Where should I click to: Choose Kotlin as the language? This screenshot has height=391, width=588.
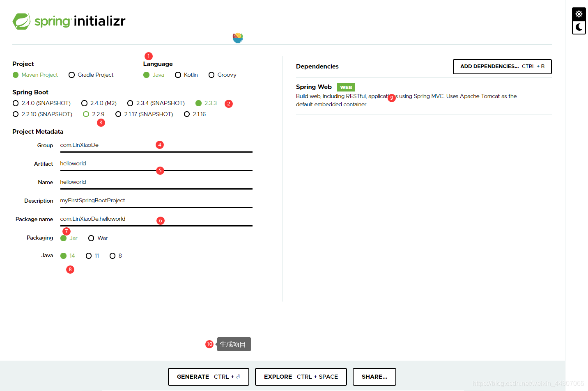[186, 75]
